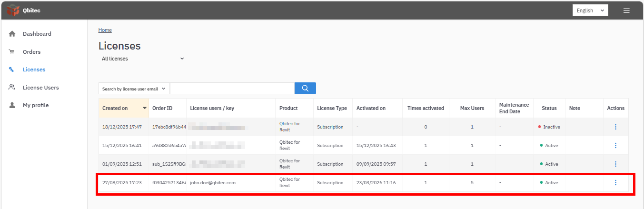Open the hamburger menu icon
This screenshot has height=209, width=644.
coord(626,10)
